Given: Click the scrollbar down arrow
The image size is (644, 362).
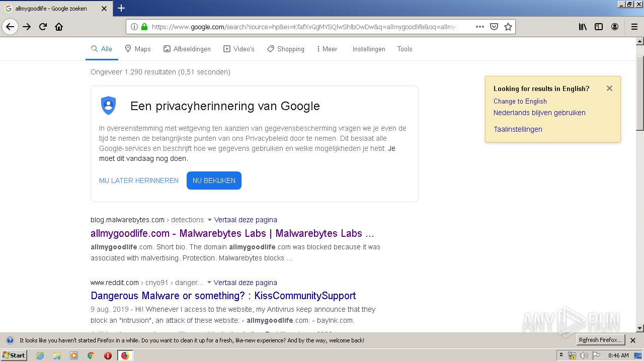Looking at the screenshot, I should (x=640, y=328).
